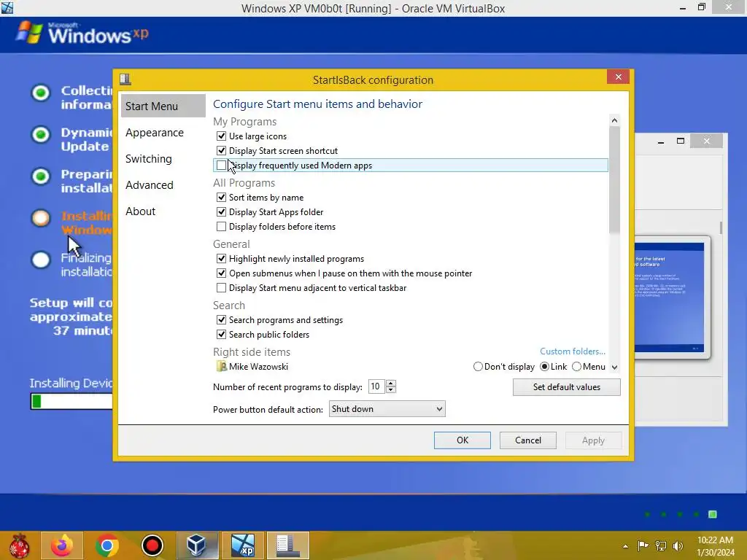
Task: Toggle Open submenus on mouse pause option
Action: click(x=221, y=273)
